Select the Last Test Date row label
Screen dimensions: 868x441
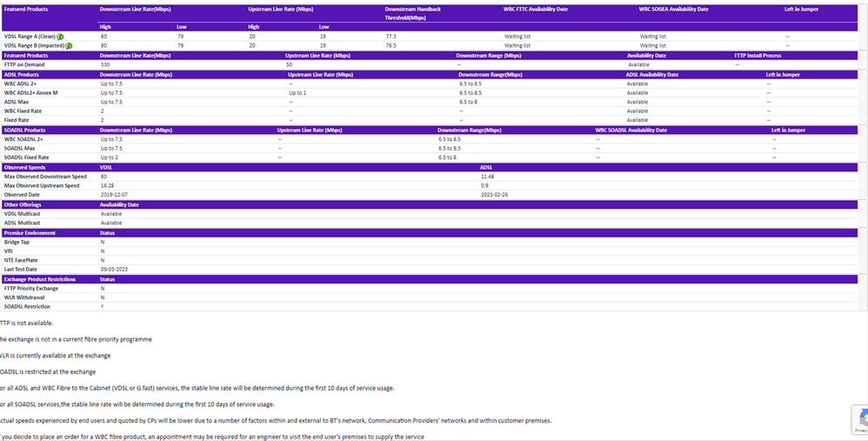coord(23,270)
